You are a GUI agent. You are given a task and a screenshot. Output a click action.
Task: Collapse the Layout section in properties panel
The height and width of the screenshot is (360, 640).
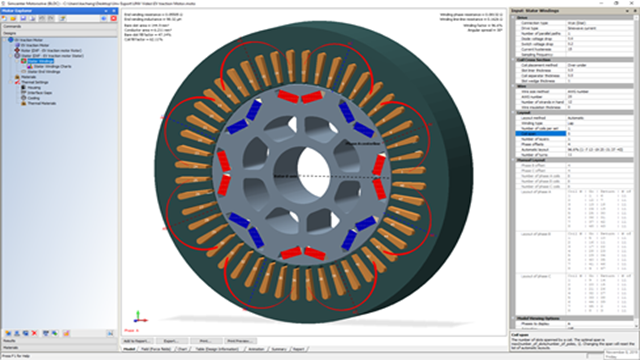click(x=513, y=113)
